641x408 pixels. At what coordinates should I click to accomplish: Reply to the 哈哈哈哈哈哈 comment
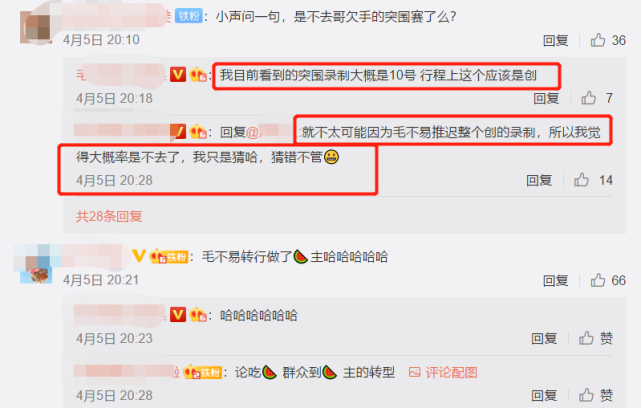click(544, 338)
